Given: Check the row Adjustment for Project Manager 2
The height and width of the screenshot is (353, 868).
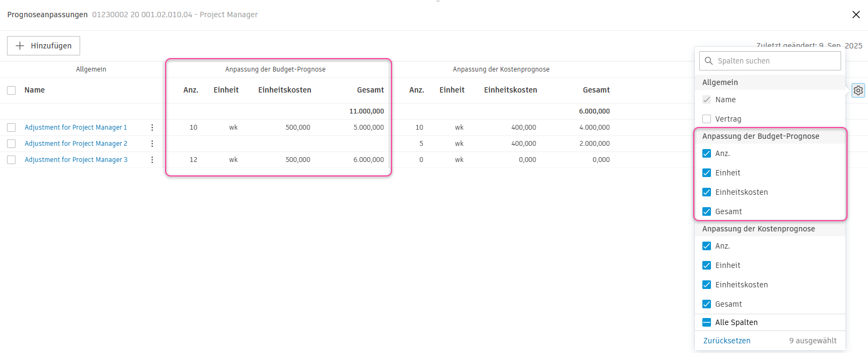Looking at the screenshot, I should [x=11, y=144].
